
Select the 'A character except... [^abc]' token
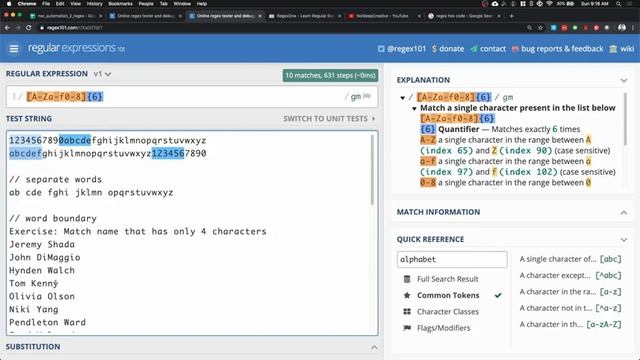coord(570,276)
